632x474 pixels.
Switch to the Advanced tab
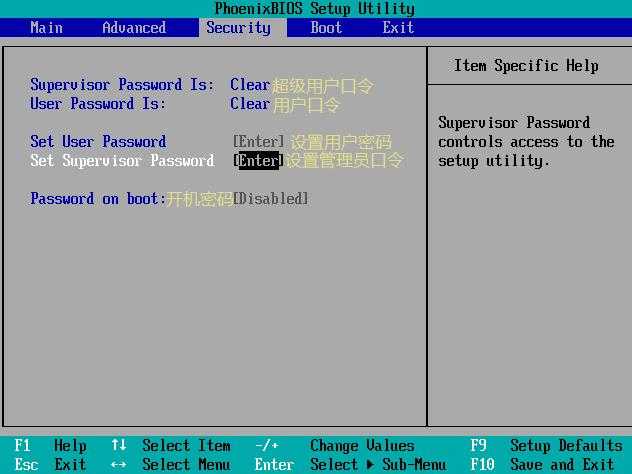point(134,28)
